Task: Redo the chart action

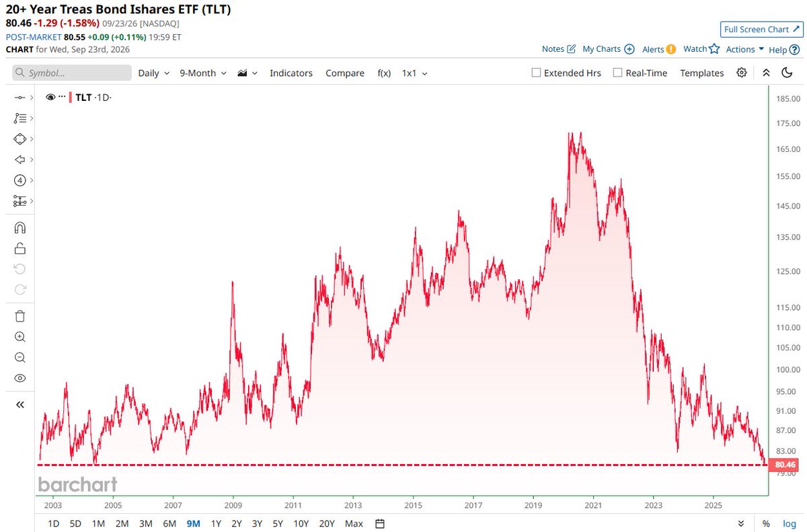Action: click(20, 290)
